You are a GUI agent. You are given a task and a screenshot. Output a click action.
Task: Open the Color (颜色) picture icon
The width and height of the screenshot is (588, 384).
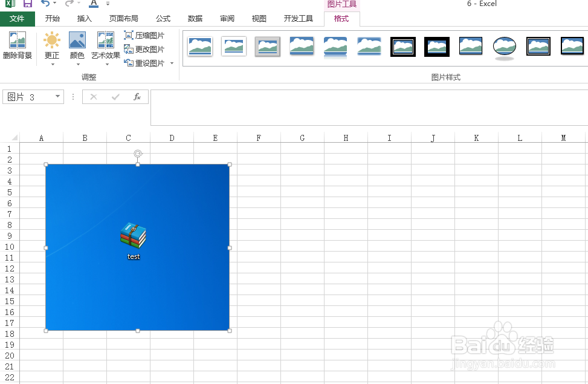(x=77, y=40)
